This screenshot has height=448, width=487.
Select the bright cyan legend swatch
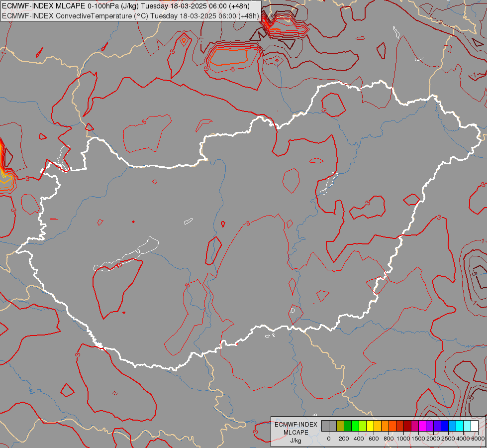[x=460, y=426]
